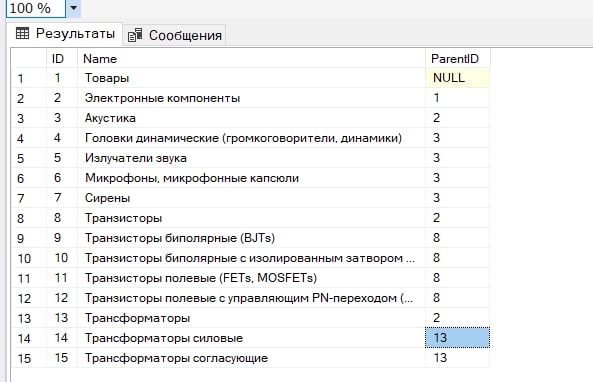Select row header number 5

tap(29, 158)
